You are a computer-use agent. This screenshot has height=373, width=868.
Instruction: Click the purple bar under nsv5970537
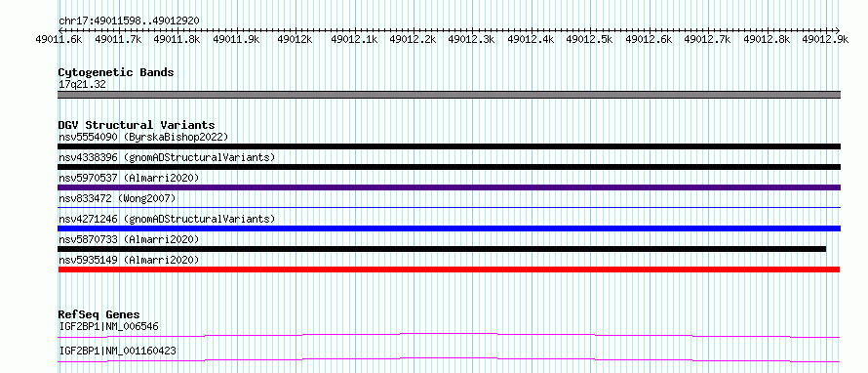click(x=449, y=187)
